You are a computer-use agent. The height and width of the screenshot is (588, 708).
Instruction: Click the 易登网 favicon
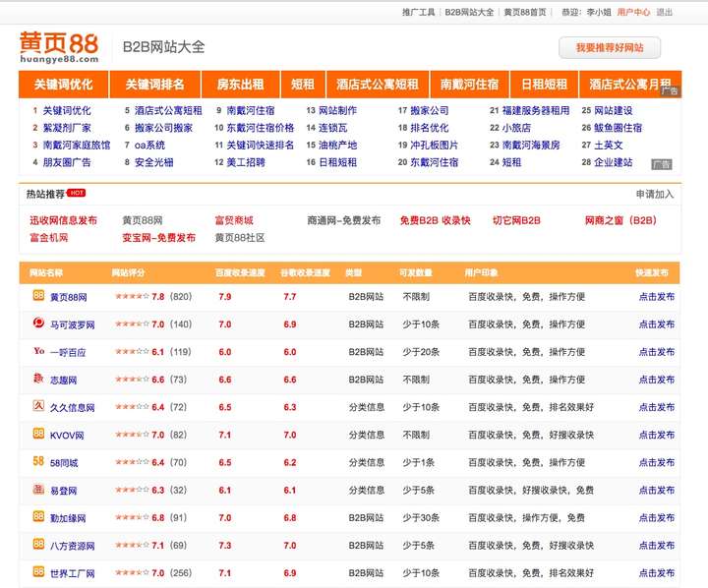[38, 489]
